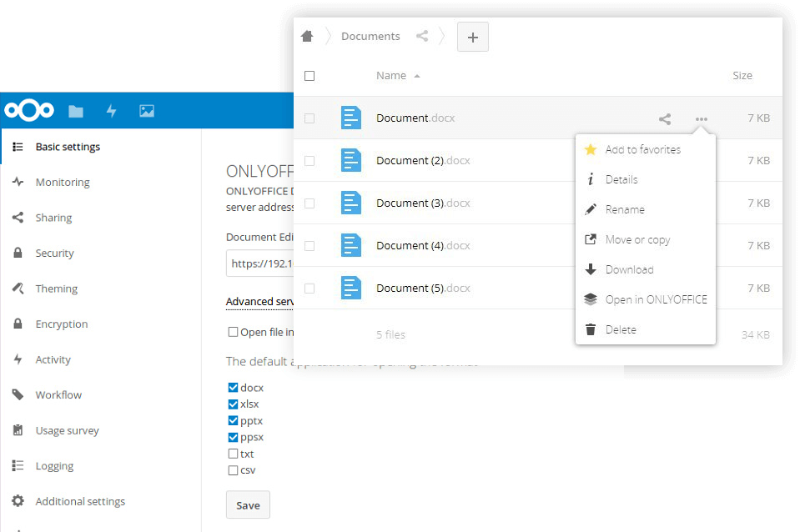Enable the txt format checkbox

233,454
